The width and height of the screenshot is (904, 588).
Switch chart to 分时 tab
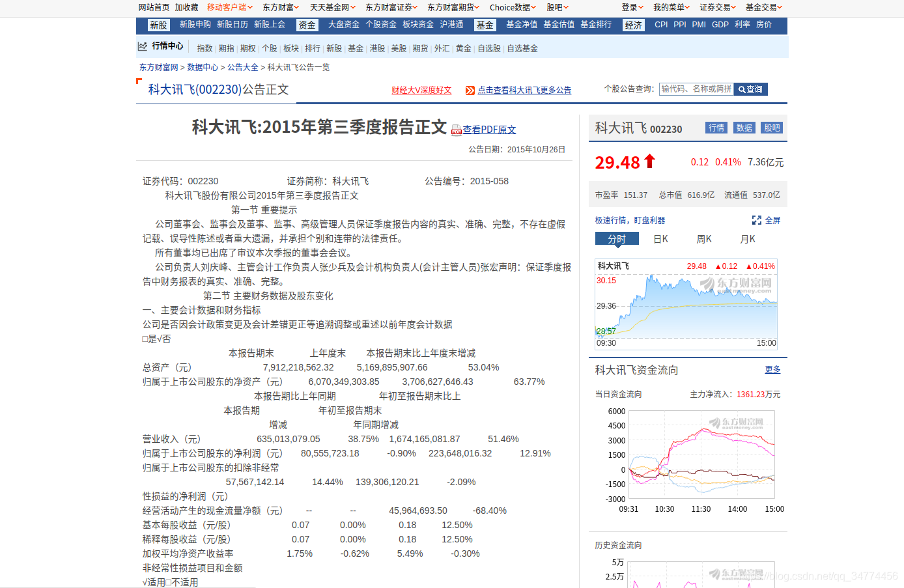(616, 239)
